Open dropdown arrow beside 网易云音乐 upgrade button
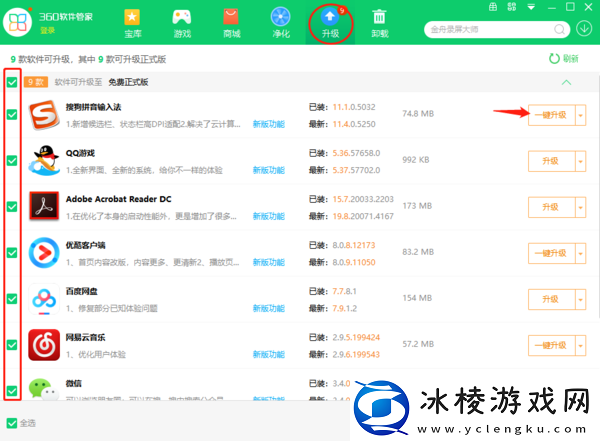This screenshot has width=600, height=441. click(x=580, y=345)
